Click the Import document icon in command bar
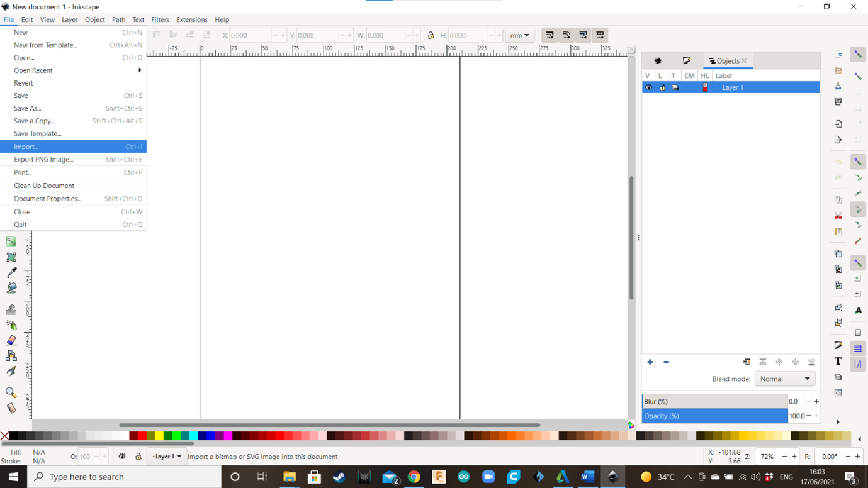This screenshot has width=868, height=488. [838, 124]
